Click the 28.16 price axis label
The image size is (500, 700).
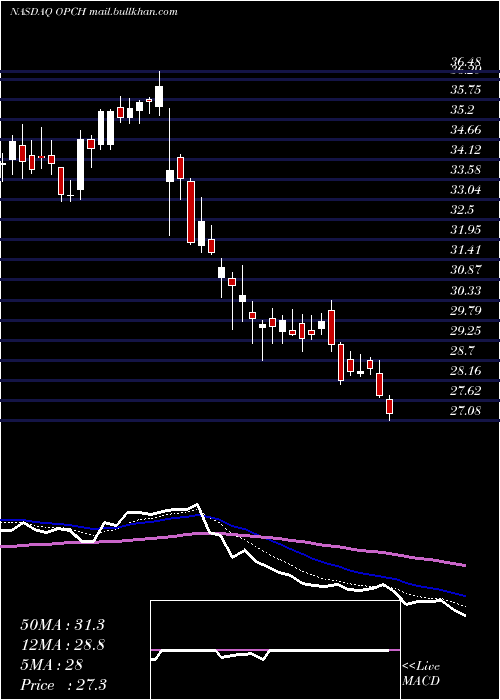tap(465, 371)
